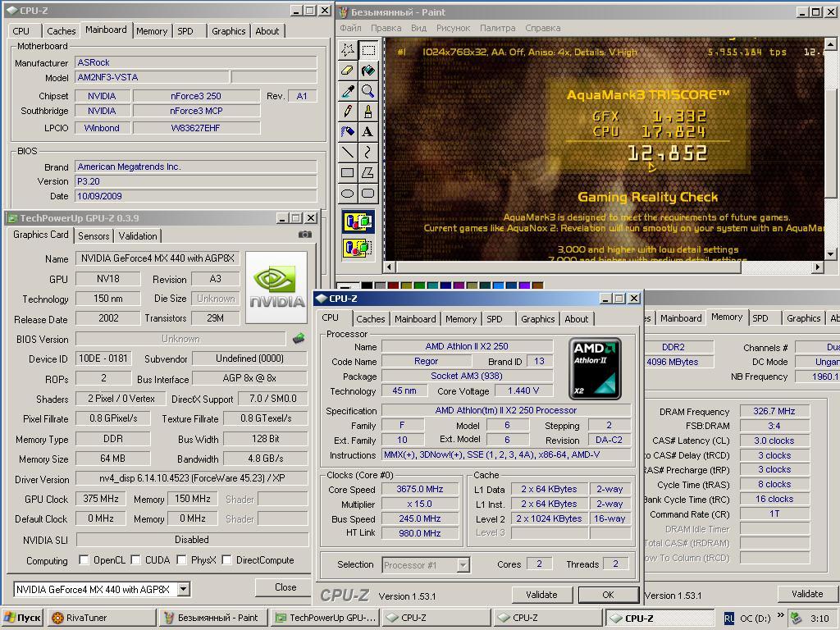840x630 pixels.
Task: Open the Файл menu in Paint
Action: coord(350,28)
